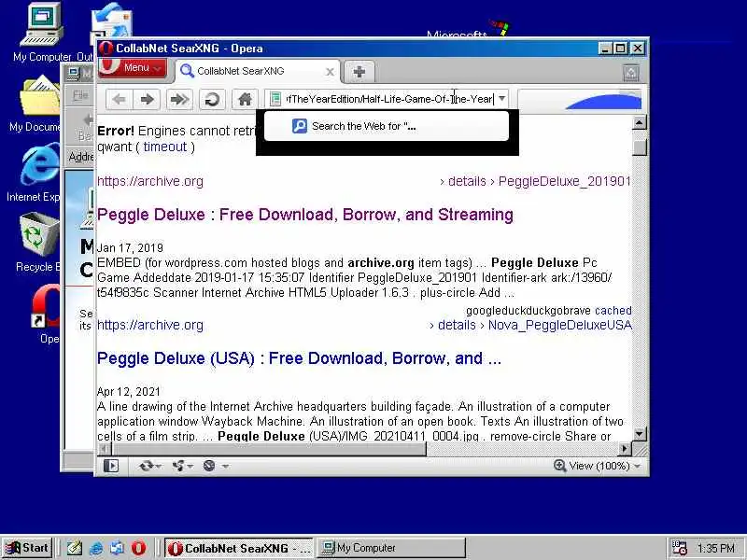Screen dimensions: 747x560
Task: Launch Internet Explorer from quick launch
Action: click(x=96, y=548)
